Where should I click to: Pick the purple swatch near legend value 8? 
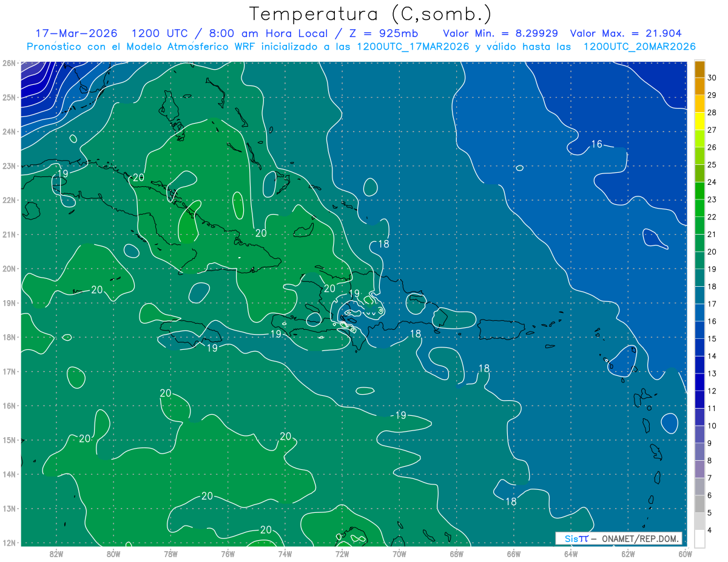[x=699, y=469]
